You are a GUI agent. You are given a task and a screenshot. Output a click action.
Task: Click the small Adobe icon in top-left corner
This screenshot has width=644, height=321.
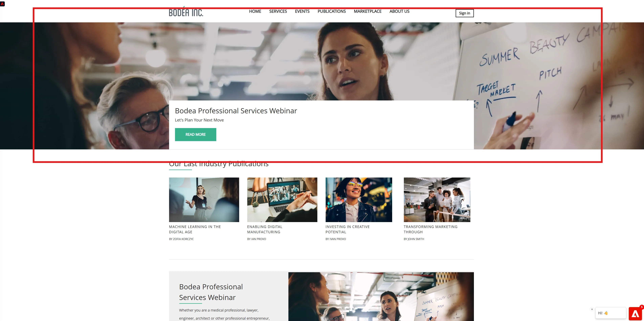click(2, 4)
